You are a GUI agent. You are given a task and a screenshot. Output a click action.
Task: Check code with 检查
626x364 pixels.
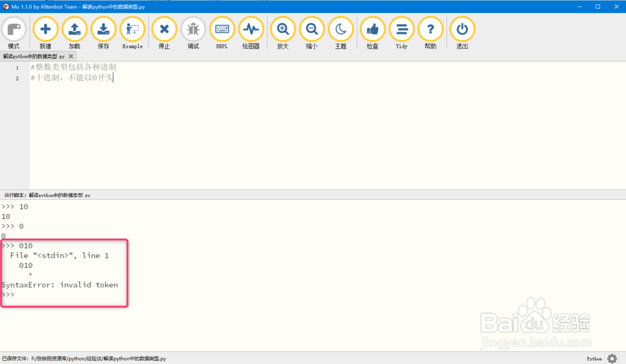pyautogui.click(x=372, y=33)
